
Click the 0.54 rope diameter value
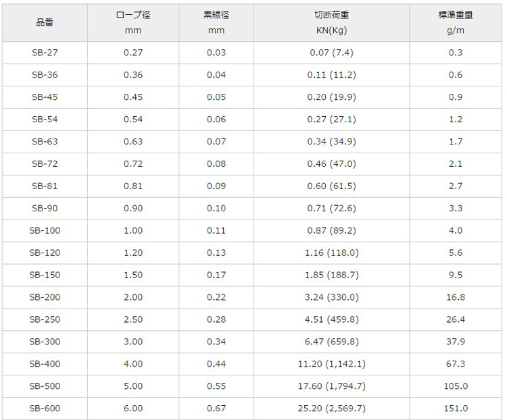tap(133, 120)
